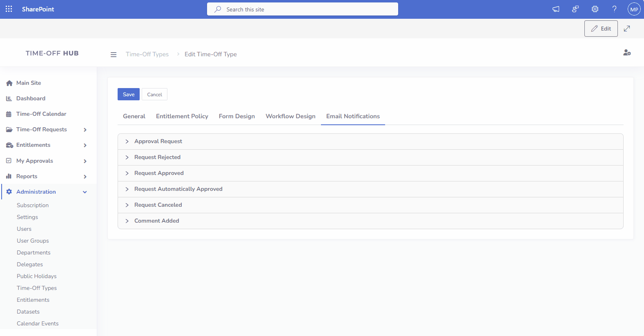Click the user settings icon at right
Image resolution: width=644 pixels, height=336 pixels.
pos(627,53)
